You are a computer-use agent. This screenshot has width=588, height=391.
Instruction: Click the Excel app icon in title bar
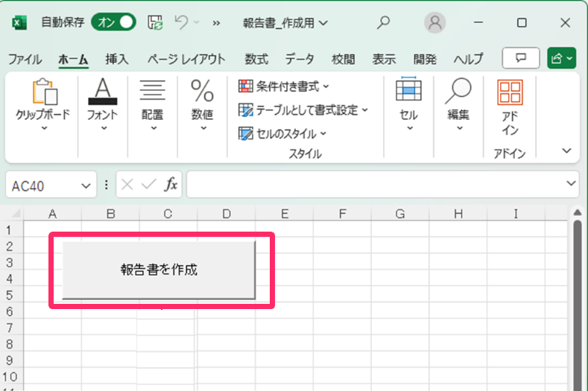click(x=19, y=23)
